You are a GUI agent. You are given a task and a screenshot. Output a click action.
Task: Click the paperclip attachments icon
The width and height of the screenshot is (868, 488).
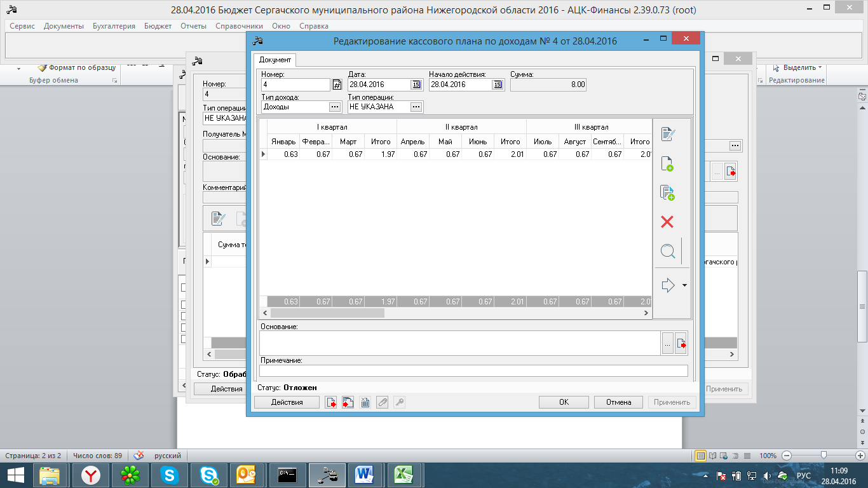[382, 402]
